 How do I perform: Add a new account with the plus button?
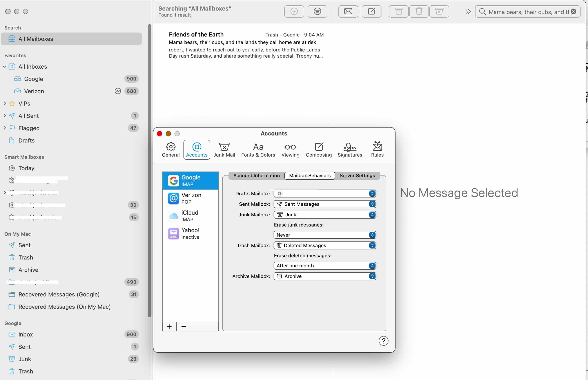point(169,326)
